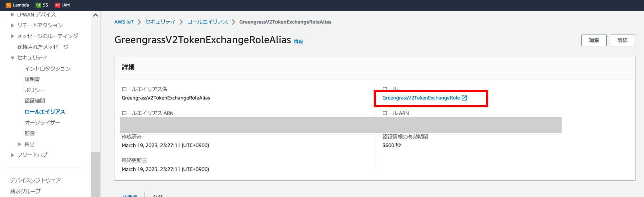Image resolution: width=644 pixels, height=197 pixels.
Task: Expand LPWAN デバイス in sidebar
Action: 13,15
